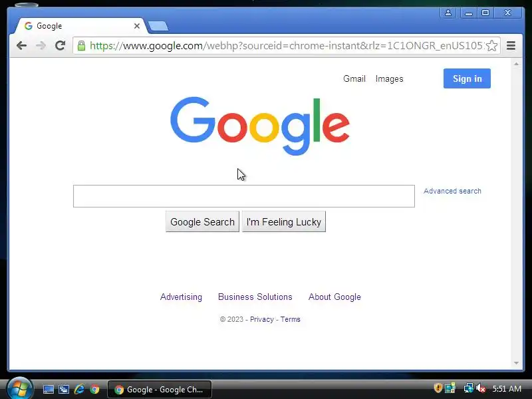The image size is (532, 399).
Task: Click the network tray icon
Action: (x=469, y=388)
